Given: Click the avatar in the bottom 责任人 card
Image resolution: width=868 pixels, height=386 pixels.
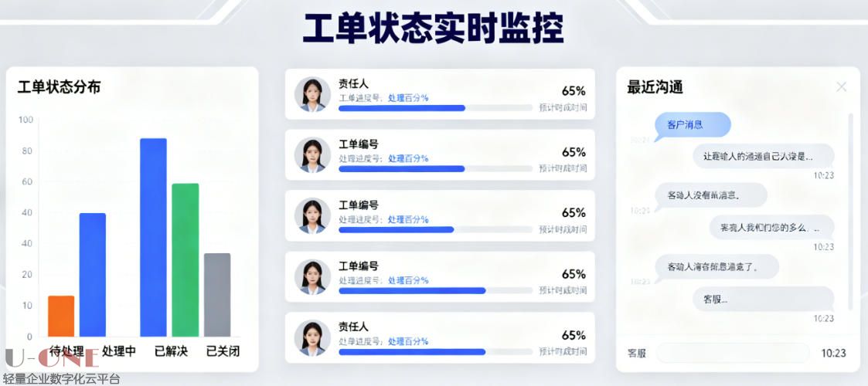Looking at the screenshot, I should coord(312,337).
